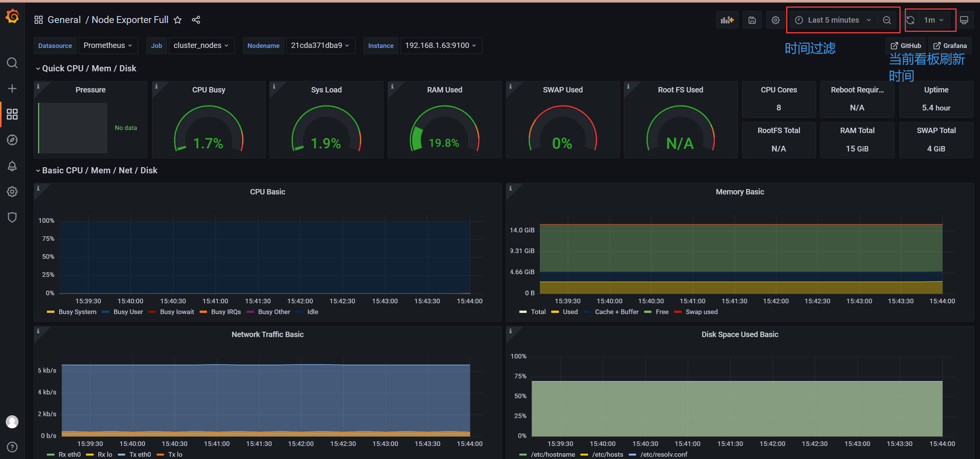This screenshot has height=459, width=980.
Task: Open the Alerting bell icon in sidebar
Action: click(12, 166)
